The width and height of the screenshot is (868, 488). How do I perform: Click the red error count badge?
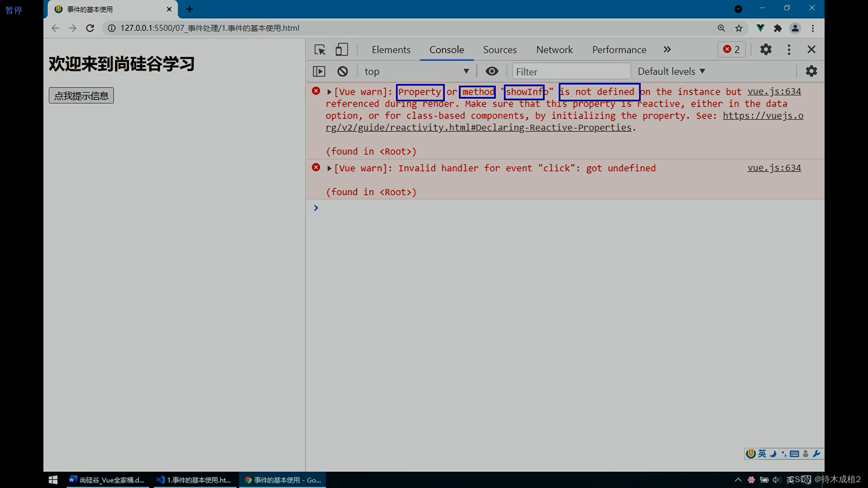731,49
